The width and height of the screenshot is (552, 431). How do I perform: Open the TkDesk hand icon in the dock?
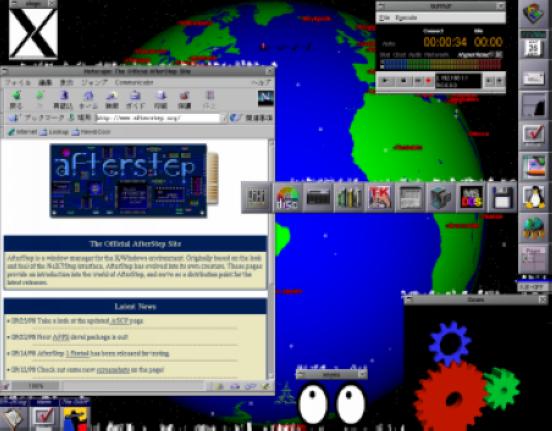pos(379,197)
